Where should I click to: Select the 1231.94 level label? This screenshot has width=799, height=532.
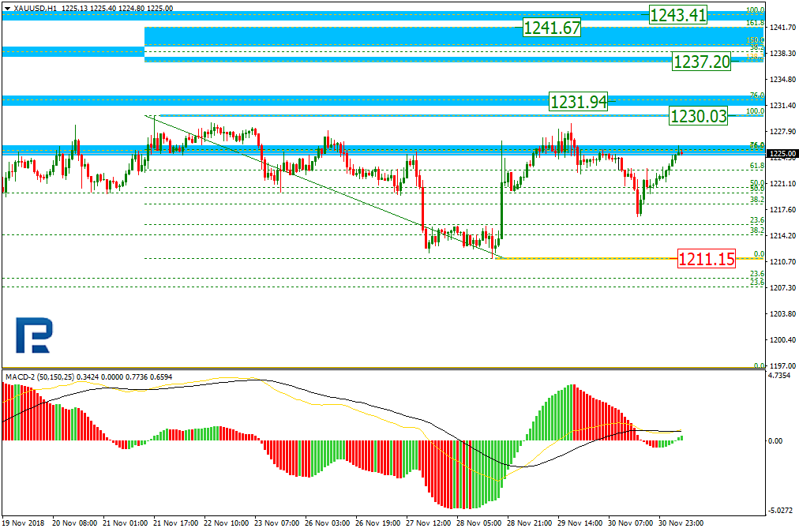(x=579, y=102)
